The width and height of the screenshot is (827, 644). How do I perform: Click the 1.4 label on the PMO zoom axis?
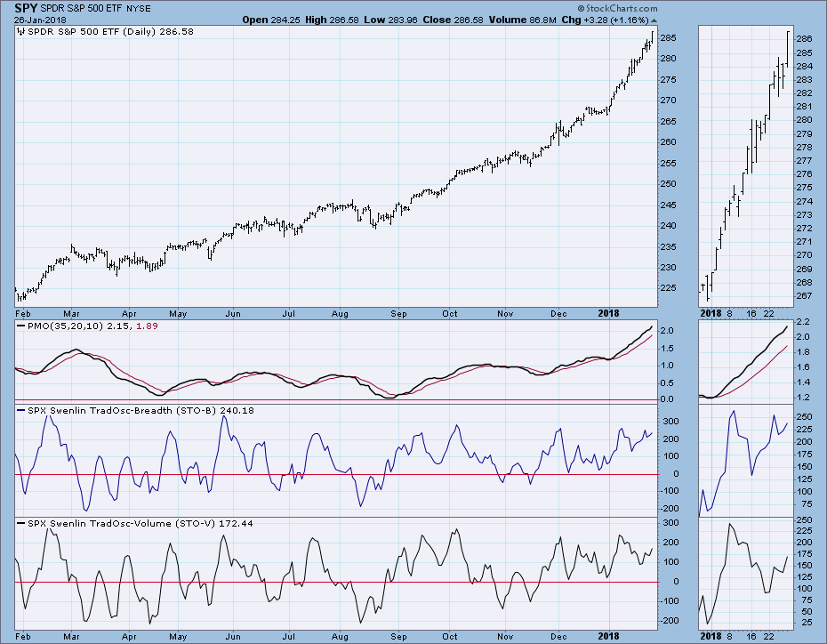click(802, 382)
